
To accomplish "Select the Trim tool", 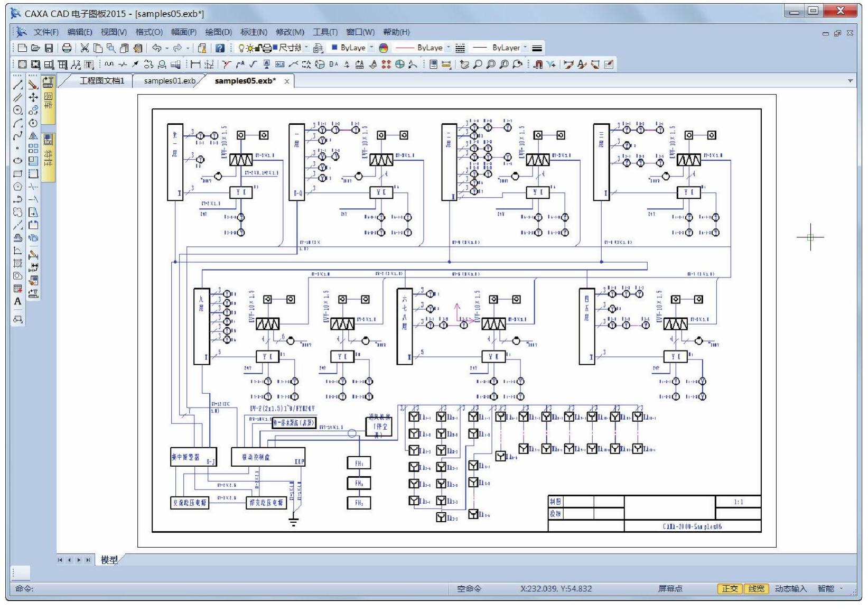I will [33, 187].
